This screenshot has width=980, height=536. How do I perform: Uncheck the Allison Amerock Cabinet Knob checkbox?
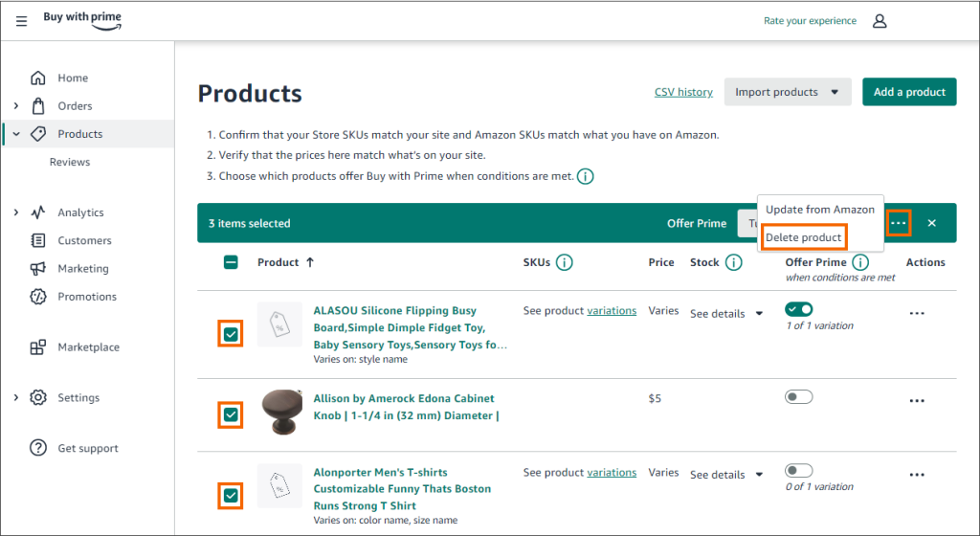pos(231,414)
